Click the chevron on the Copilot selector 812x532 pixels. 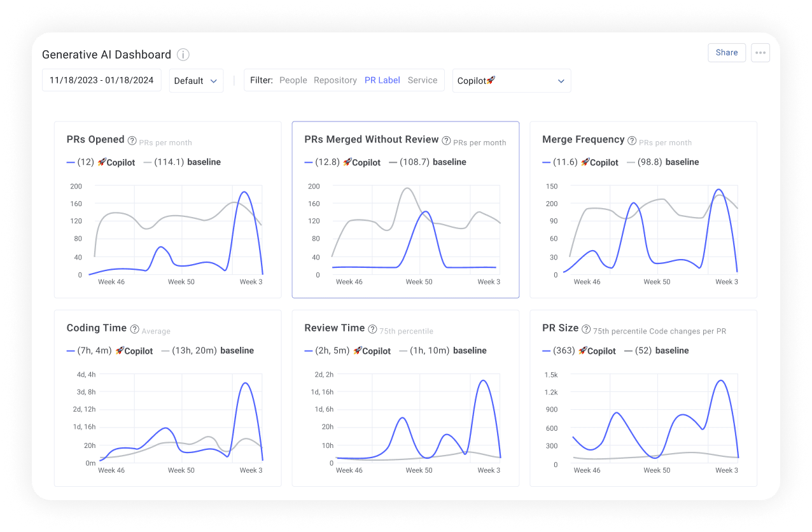click(561, 81)
